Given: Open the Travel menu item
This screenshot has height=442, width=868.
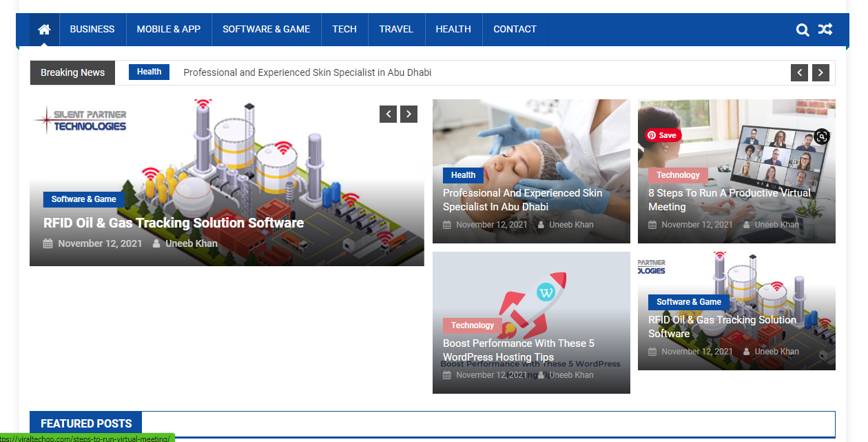Looking at the screenshot, I should [x=396, y=30].
